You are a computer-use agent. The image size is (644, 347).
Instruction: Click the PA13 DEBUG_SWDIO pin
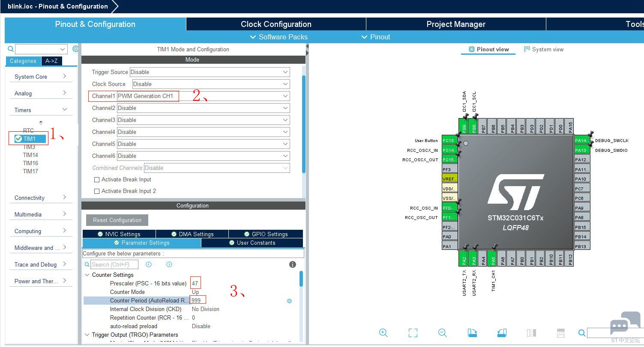pos(582,150)
